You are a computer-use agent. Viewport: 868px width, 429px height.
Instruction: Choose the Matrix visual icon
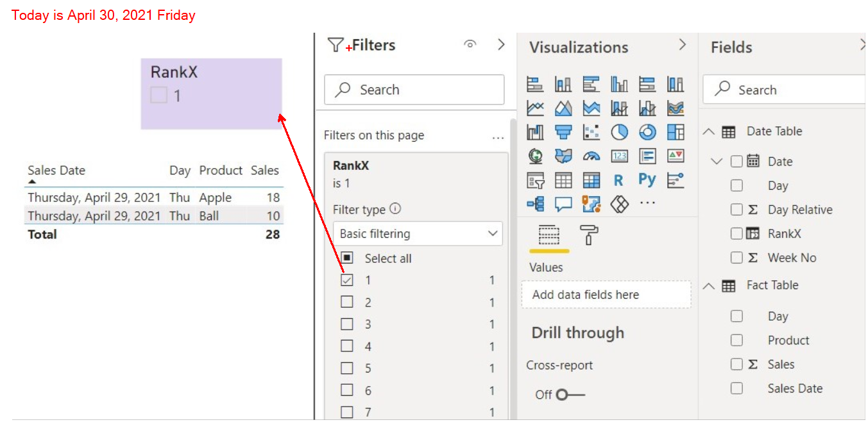coord(591,180)
